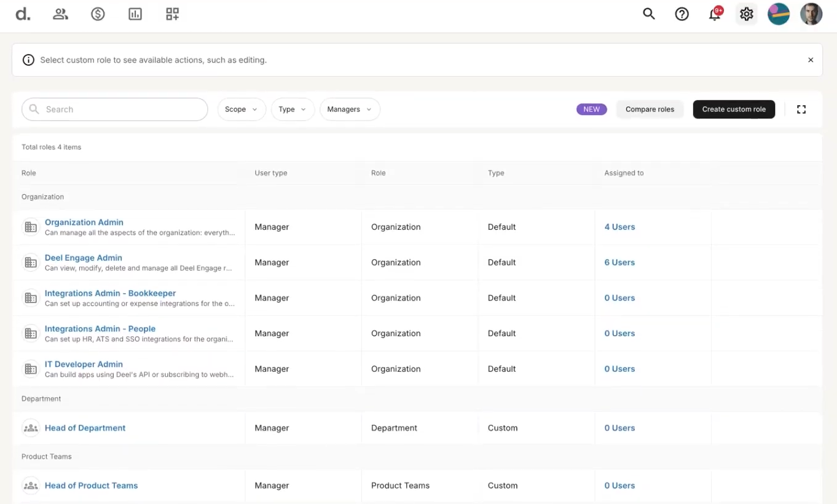Viewport: 837px width, 504px height.
Task: Click the Compare roles button
Action: (x=650, y=109)
